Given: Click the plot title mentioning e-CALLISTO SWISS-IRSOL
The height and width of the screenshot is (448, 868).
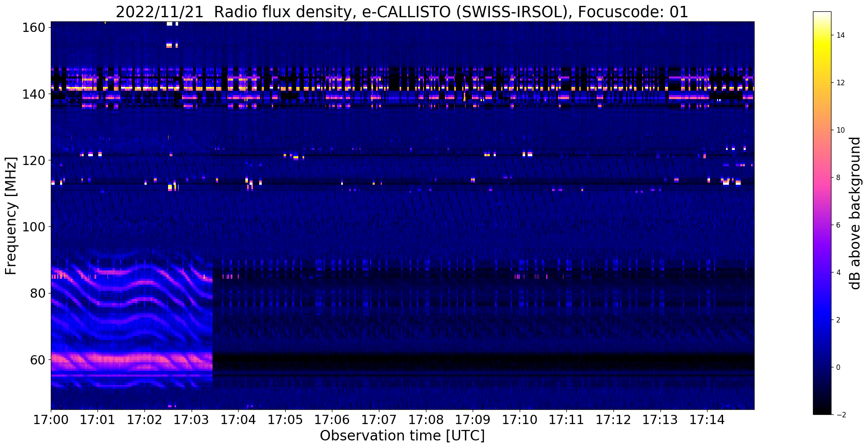Looking at the screenshot, I should point(402,12).
